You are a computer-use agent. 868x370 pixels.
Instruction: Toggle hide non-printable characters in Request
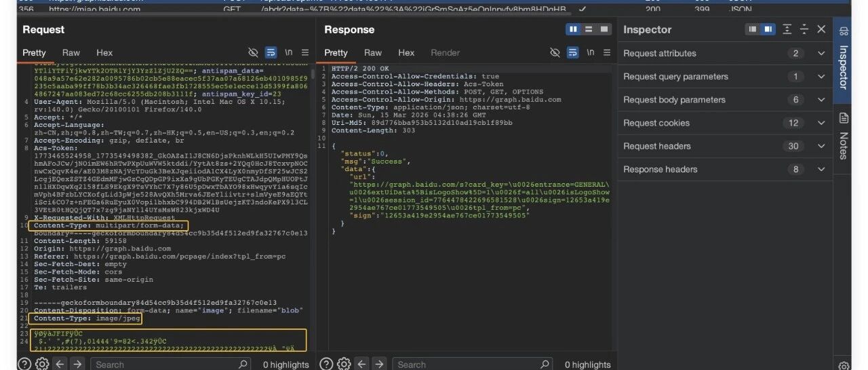[254, 52]
